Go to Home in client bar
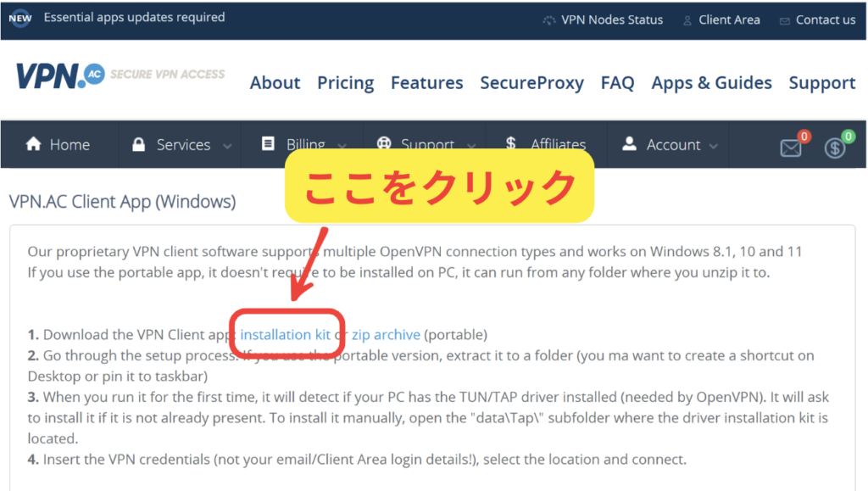Image resolution: width=868 pixels, height=491 pixels. coord(70,145)
